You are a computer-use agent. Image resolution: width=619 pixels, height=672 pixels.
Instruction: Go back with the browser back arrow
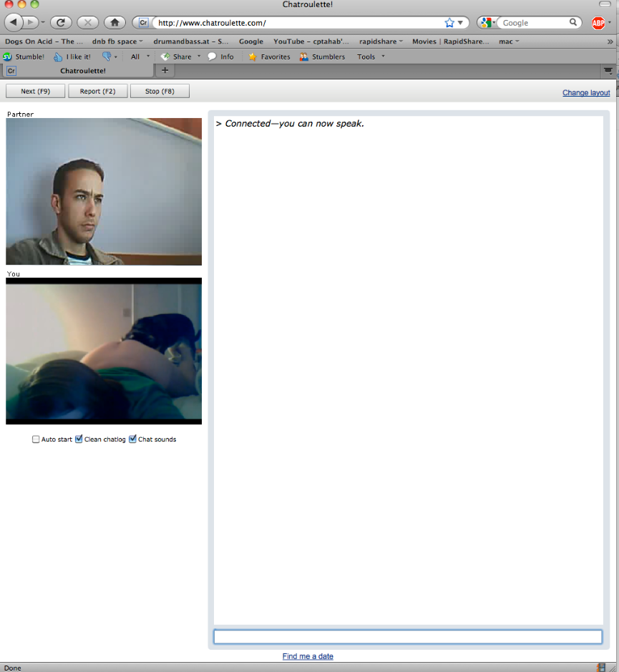[x=14, y=22]
